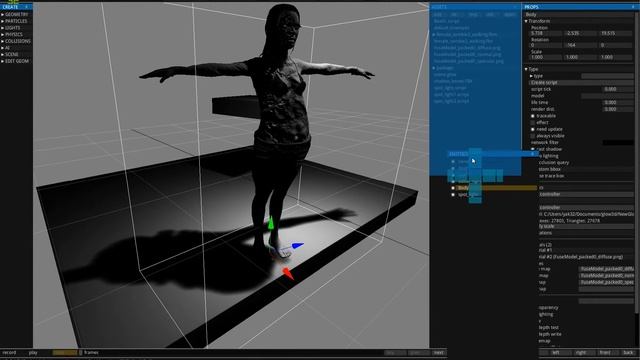This screenshot has width=640, height=360.
Task: Click the pin icon on CREATE header
Action: [27, 7]
